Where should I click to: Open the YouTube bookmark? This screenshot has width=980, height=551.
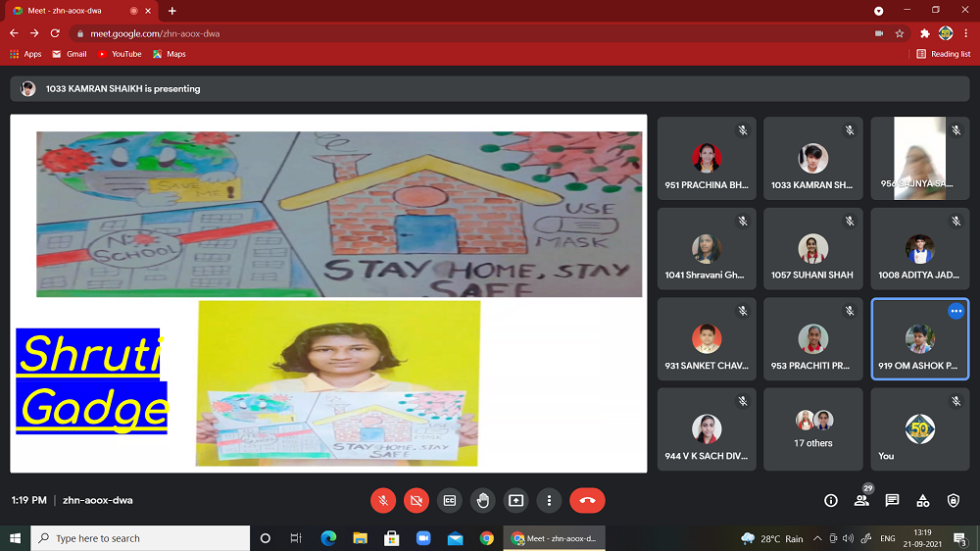pos(120,54)
